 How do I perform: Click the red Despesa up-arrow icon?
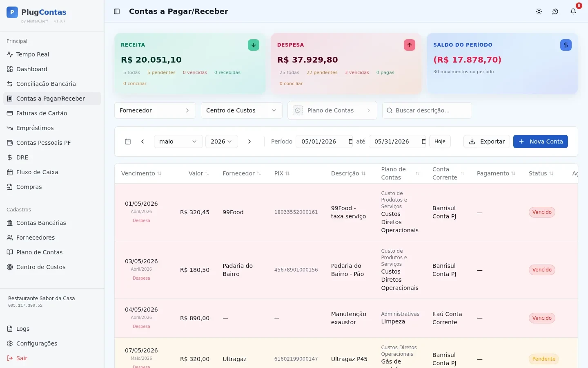[410, 45]
